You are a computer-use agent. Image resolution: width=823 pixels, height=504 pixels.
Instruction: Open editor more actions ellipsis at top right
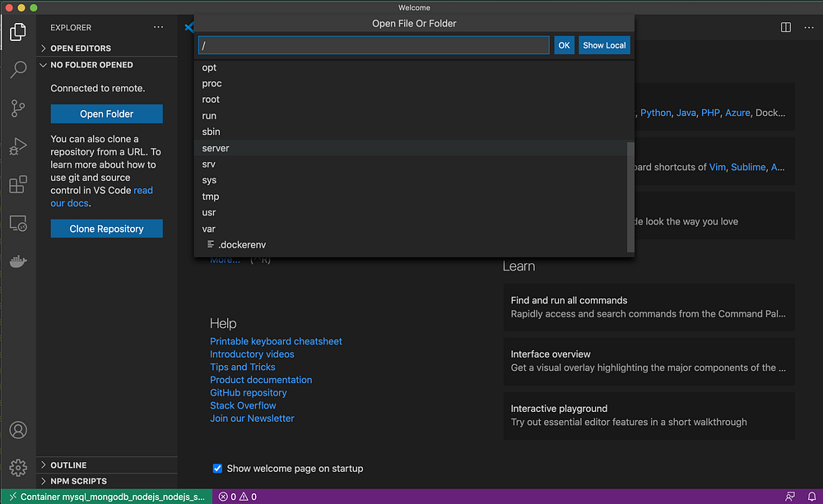click(x=809, y=27)
